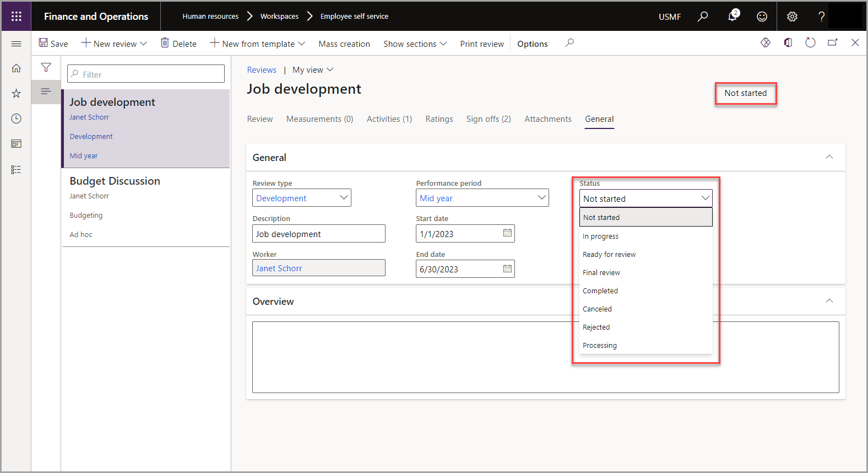Click Employee self service breadcrumb
The height and width of the screenshot is (473, 868).
(x=354, y=16)
